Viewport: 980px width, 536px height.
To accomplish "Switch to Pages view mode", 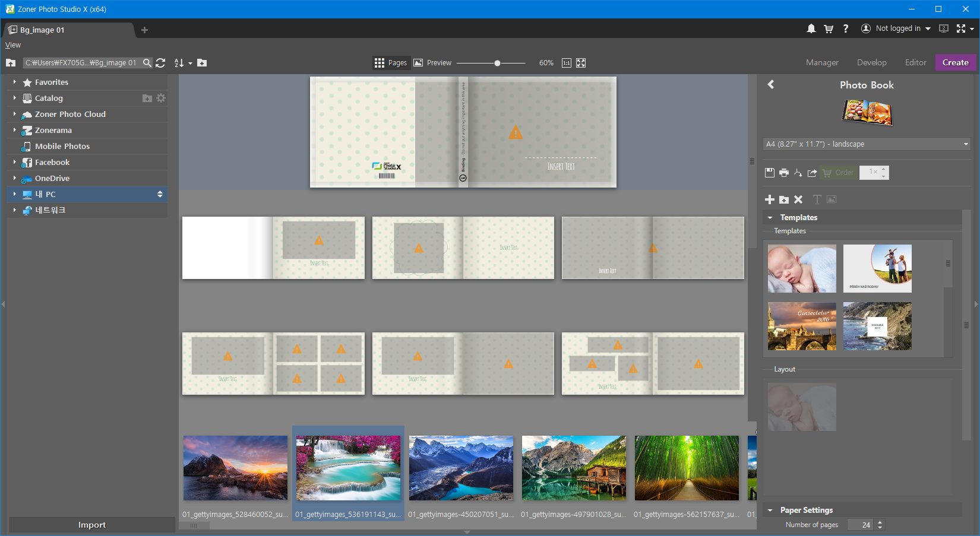I will point(391,63).
